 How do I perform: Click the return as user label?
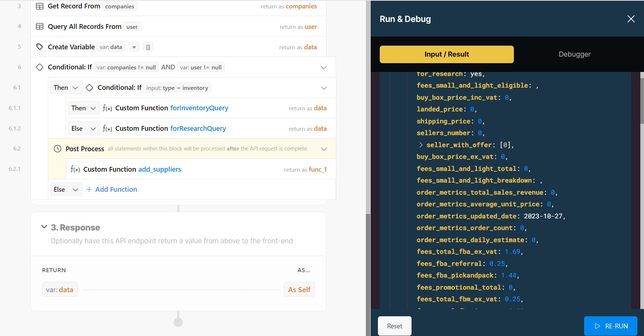(298, 27)
